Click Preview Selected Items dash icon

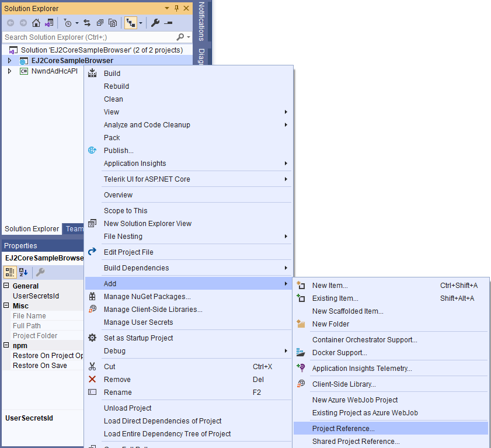coord(168,23)
